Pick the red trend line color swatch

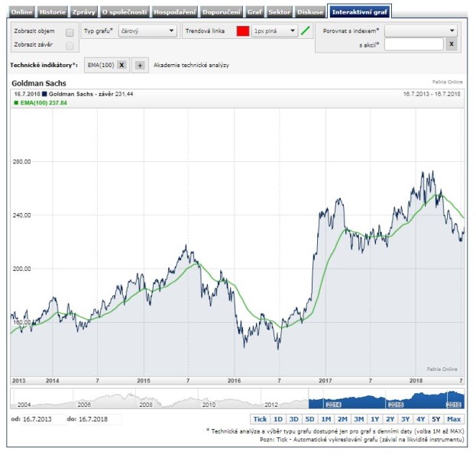point(242,31)
